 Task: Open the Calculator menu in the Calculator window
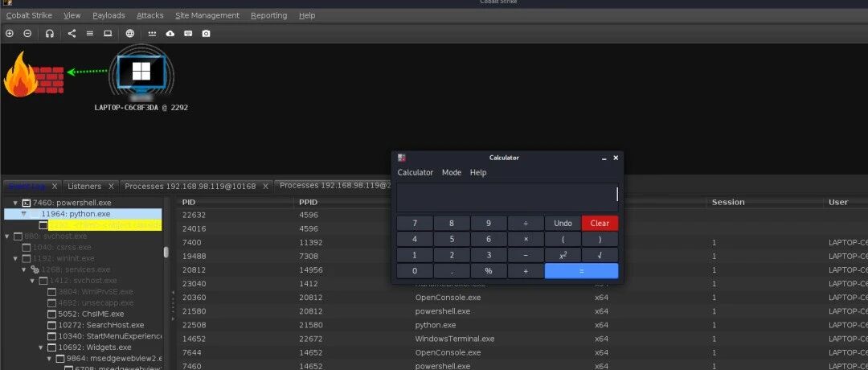pos(416,172)
